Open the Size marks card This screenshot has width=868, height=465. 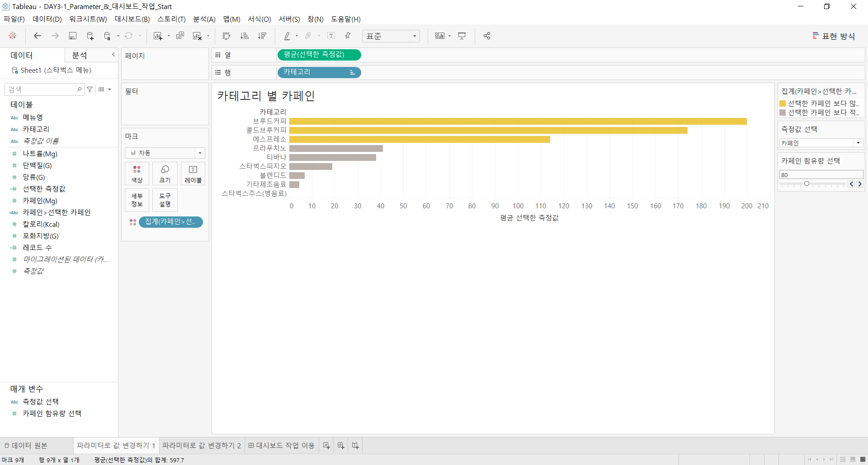[165, 174]
